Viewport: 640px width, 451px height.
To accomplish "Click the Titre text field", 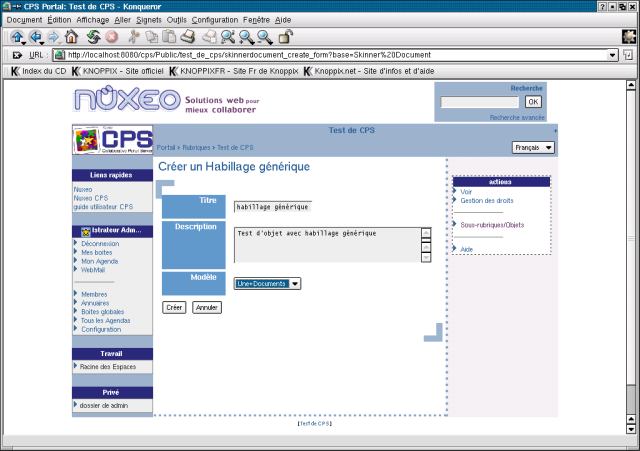I will [272, 206].
